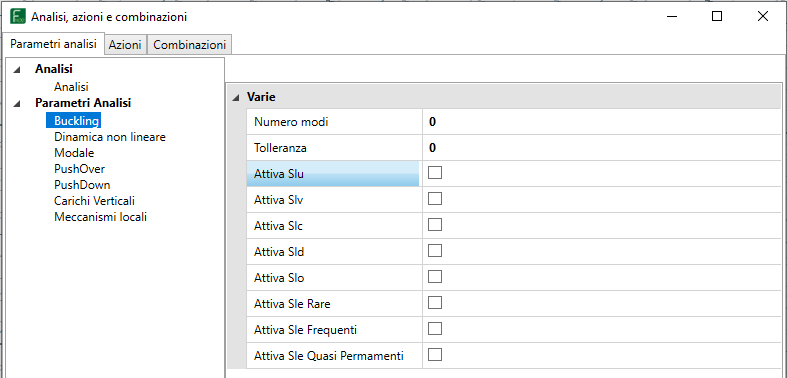Image resolution: width=787 pixels, height=378 pixels.
Task: Enable Attiva Sle Quasi Permamenti checkbox
Action: coord(435,355)
